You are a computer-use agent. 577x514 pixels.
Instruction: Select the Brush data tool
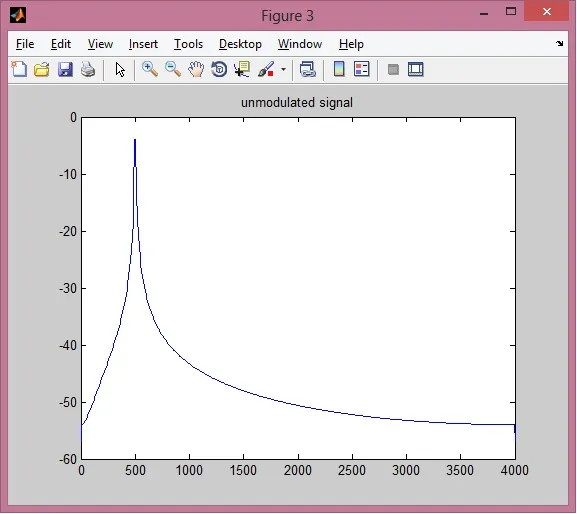point(266,69)
